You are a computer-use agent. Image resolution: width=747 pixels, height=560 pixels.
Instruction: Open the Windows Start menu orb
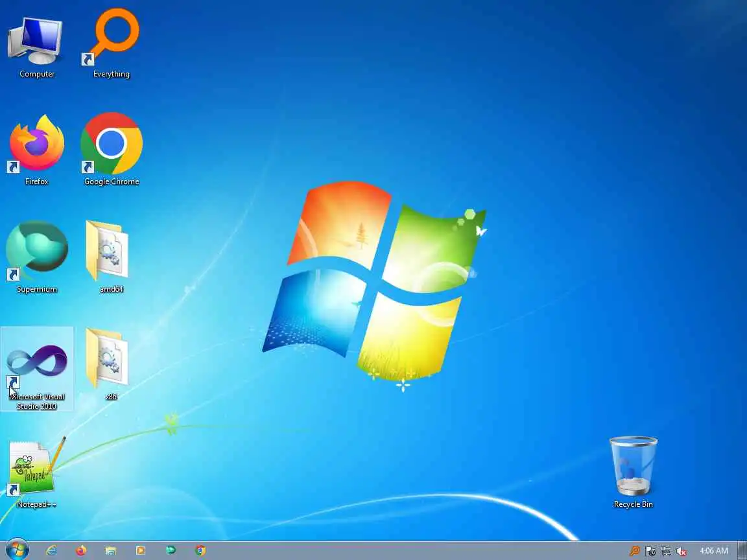[x=17, y=550]
